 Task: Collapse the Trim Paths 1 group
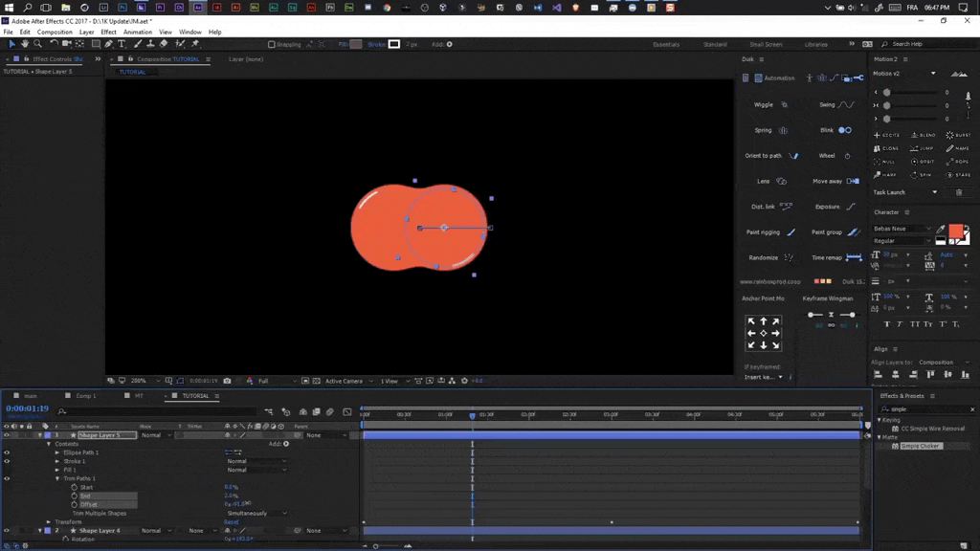pyautogui.click(x=57, y=478)
